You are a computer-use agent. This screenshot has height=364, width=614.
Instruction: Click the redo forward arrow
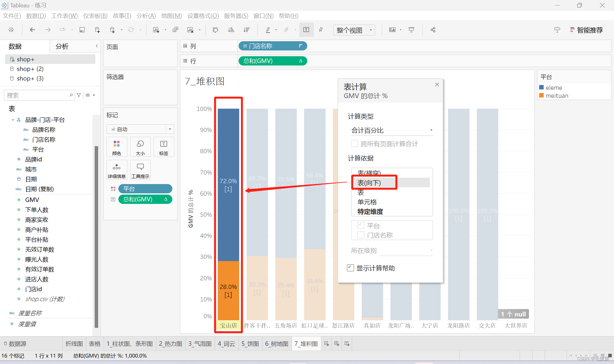(x=48, y=30)
